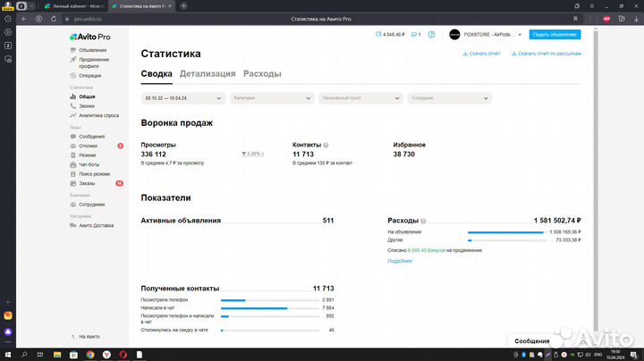Open Заказы section
The image size is (644, 361).
tap(87, 183)
